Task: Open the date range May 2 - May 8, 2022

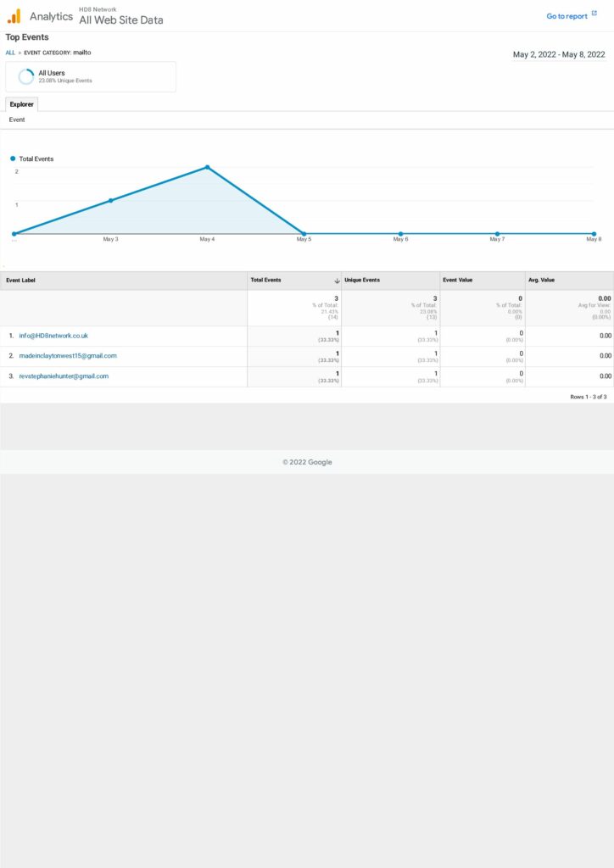Action: [x=559, y=55]
